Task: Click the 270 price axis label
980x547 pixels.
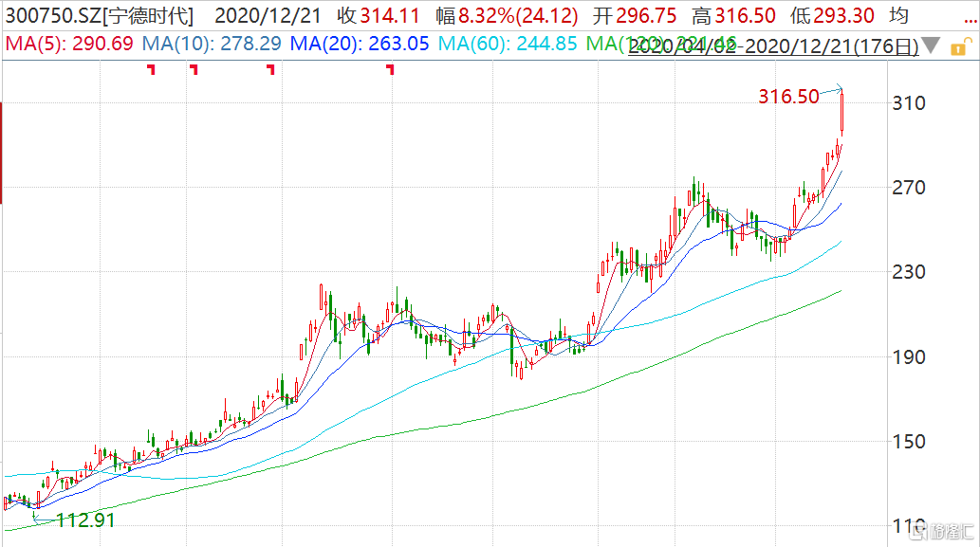Action: (x=909, y=188)
